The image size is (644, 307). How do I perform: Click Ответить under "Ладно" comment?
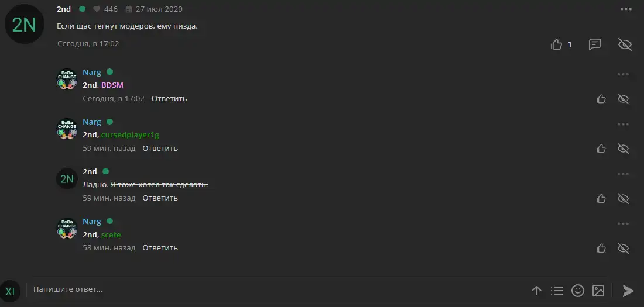[x=160, y=198]
